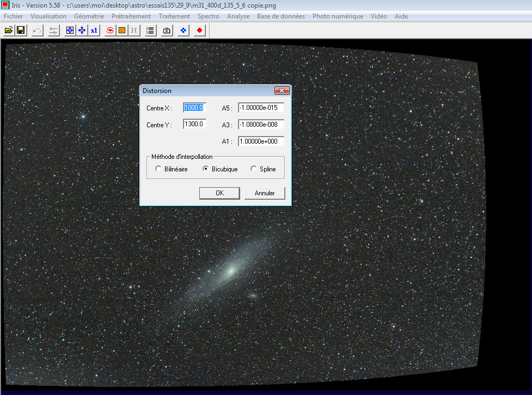Click the zoom-out converging arrows icon
The width and height of the screenshot is (532, 395).
point(82,30)
